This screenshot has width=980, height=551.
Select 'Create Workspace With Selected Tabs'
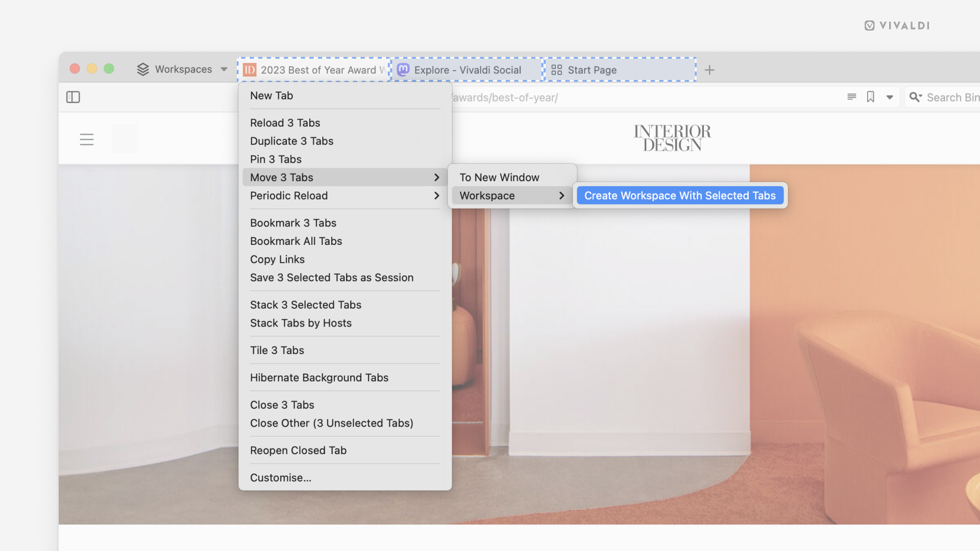pos(680,195)
